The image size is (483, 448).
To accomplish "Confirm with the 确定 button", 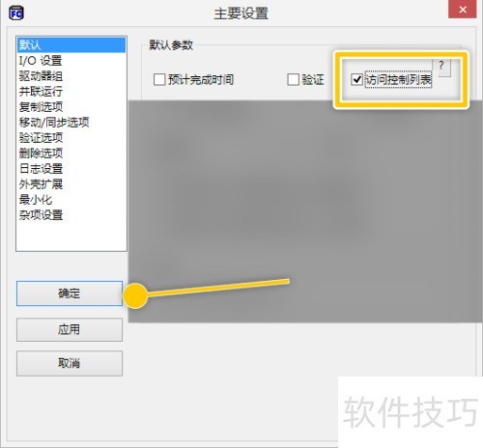I will [70, 294].
